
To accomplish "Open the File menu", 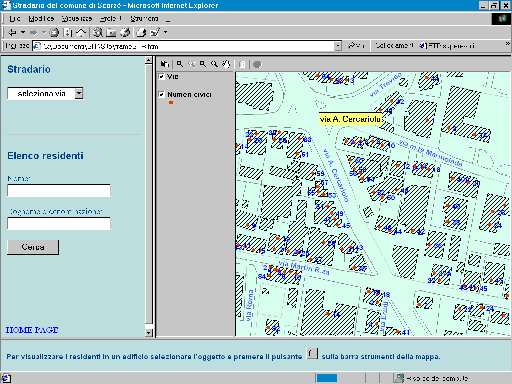I will coord(14,19).
